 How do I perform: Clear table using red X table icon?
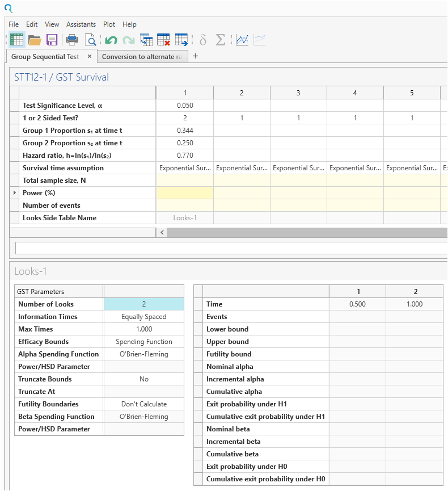coord(163,40)
